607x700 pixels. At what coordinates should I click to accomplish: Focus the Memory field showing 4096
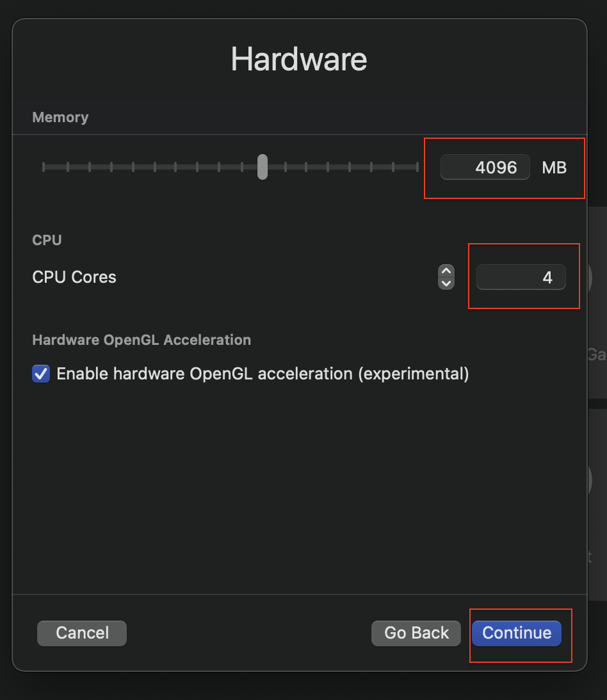pyautogui.click(x=485, y=168)
